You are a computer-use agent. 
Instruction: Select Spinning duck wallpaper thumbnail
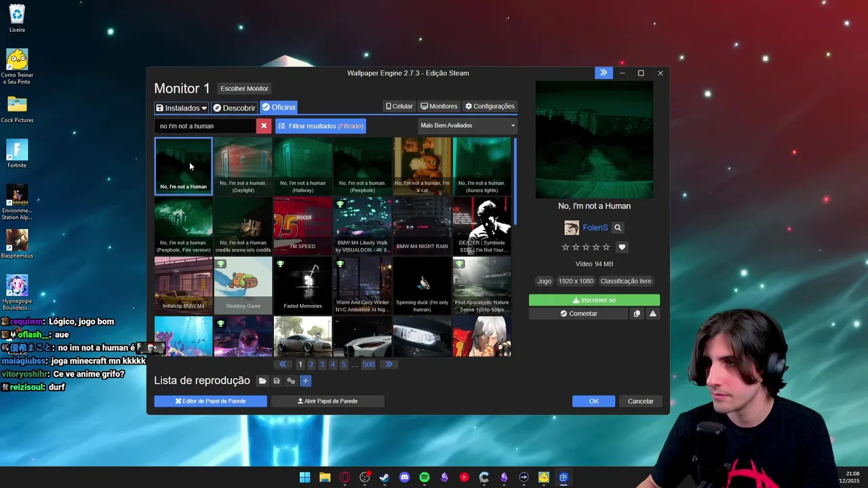click(422, 285)
